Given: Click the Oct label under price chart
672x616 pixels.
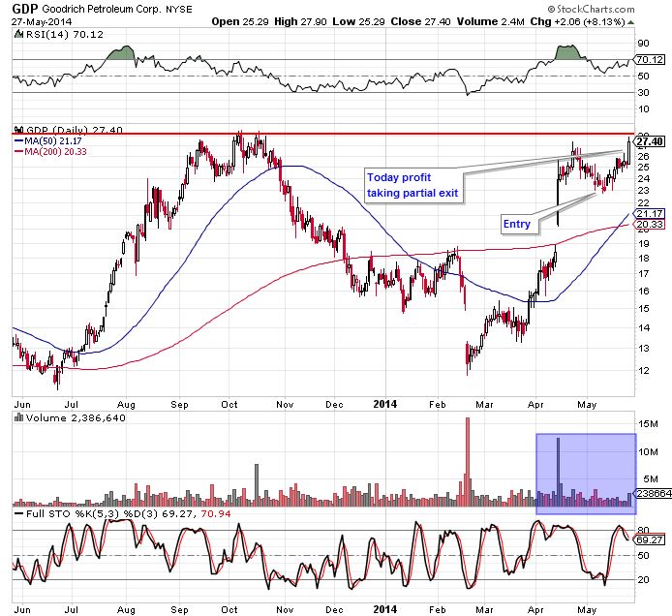Looking at the screenshot, I should click(x=229, y=404).
